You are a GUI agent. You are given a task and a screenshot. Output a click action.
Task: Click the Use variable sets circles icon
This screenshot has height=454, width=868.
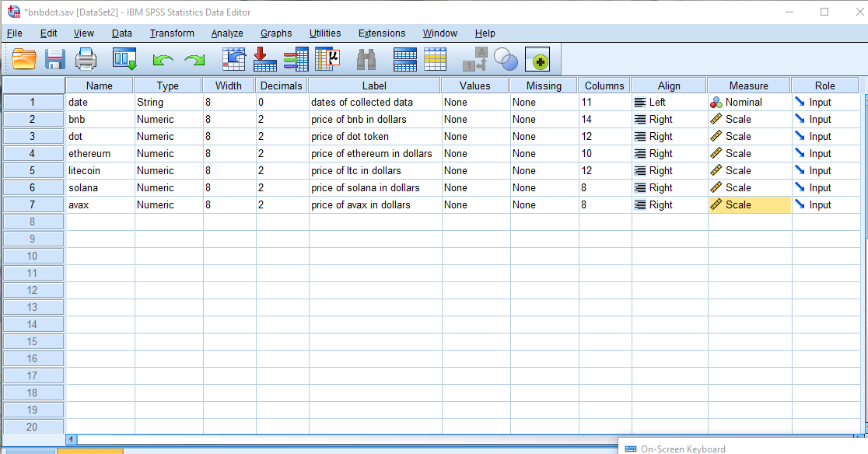pyautogui.click(x=506, y=59)
